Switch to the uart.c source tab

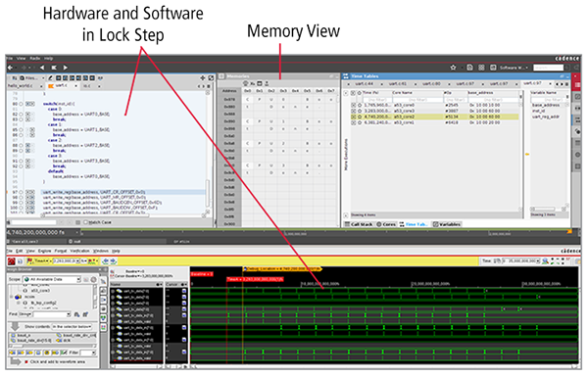click(62, 86)
